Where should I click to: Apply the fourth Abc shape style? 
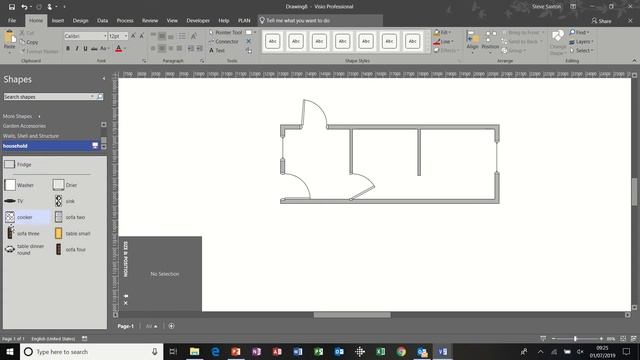[x=342, y=41]
